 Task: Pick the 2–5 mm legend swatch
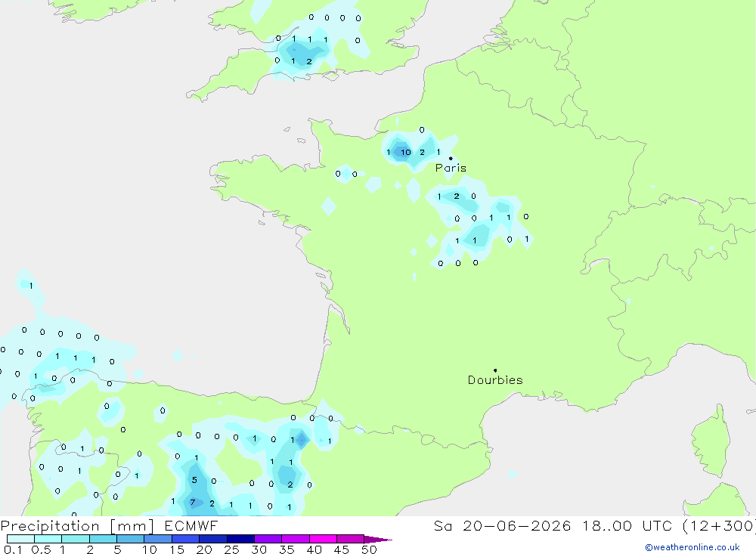[103, 539]
